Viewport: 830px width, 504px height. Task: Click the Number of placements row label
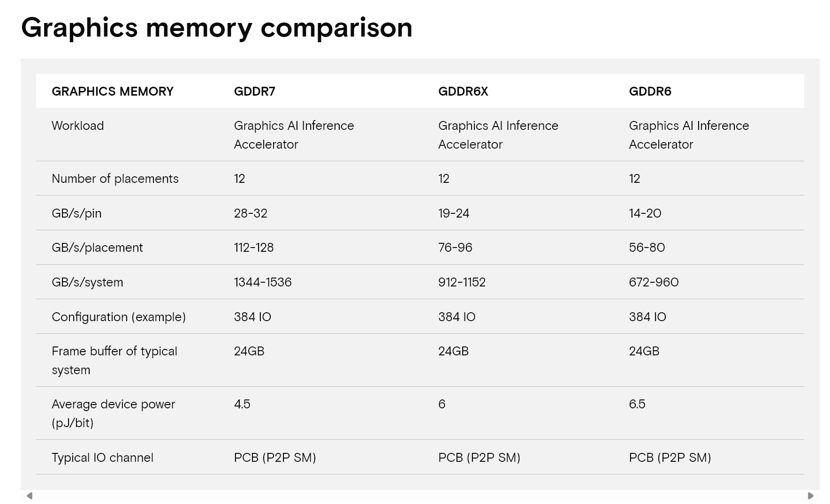point(115,179)
